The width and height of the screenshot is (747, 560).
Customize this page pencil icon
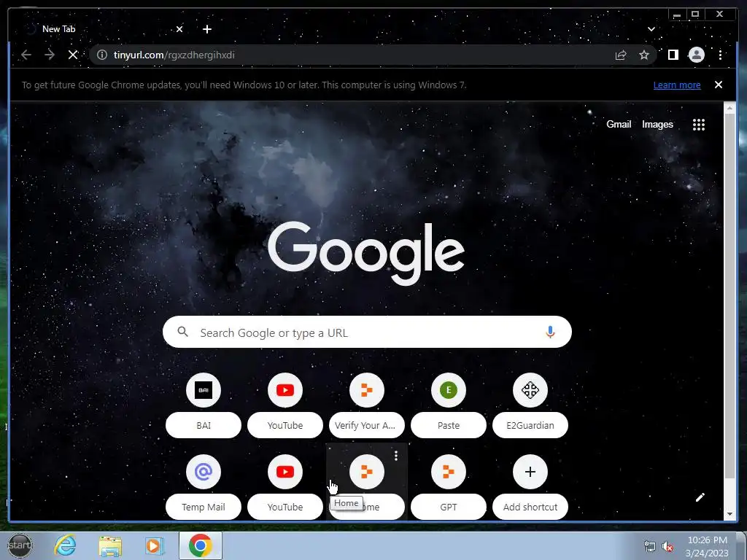(x=700, y=497)
